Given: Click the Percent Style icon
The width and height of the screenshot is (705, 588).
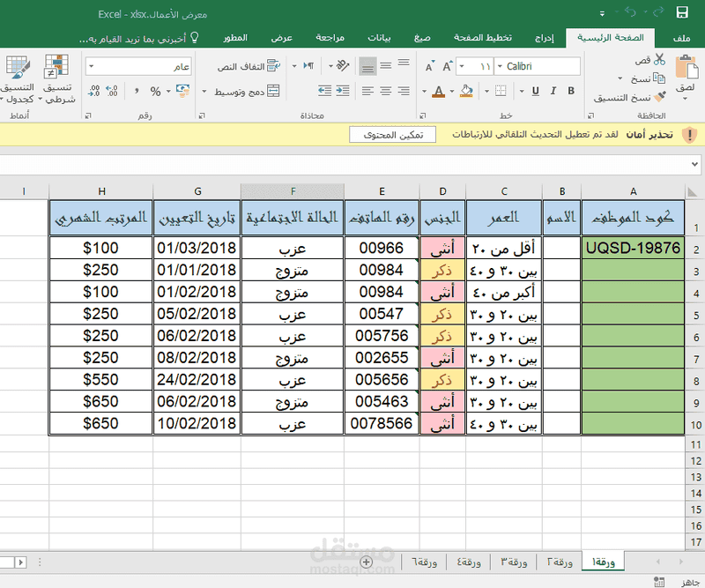Looking at the screenshot, I should 155,91.
